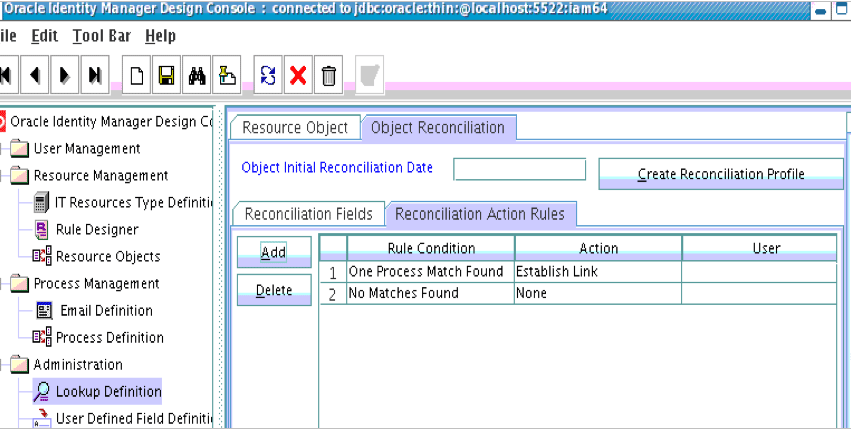Click the Rule Condition column header
Screen dimensions: 851x429
coord(431,248)
